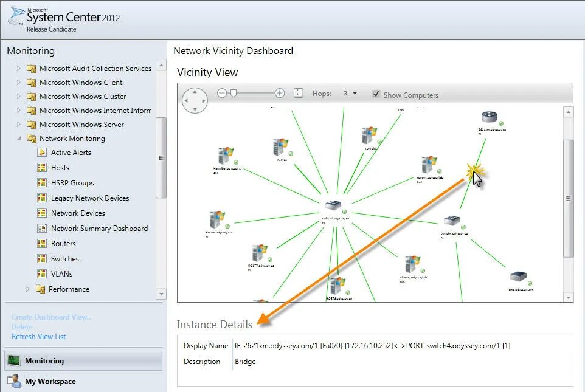585x392 pixels.
Task: Click the navigation tree scroll down arrow
Action: coord(161,294)
